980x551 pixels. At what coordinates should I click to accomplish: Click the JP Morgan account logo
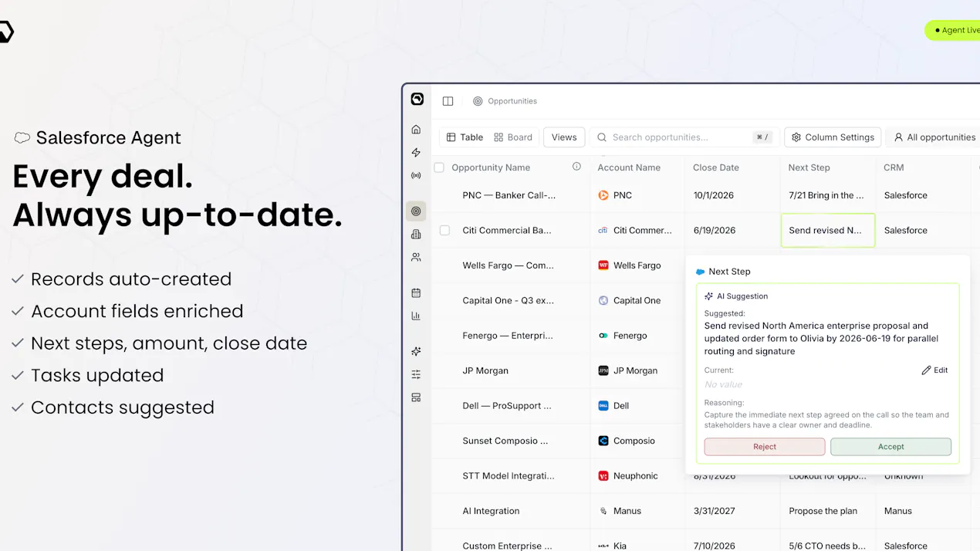(x=603, y=370)
